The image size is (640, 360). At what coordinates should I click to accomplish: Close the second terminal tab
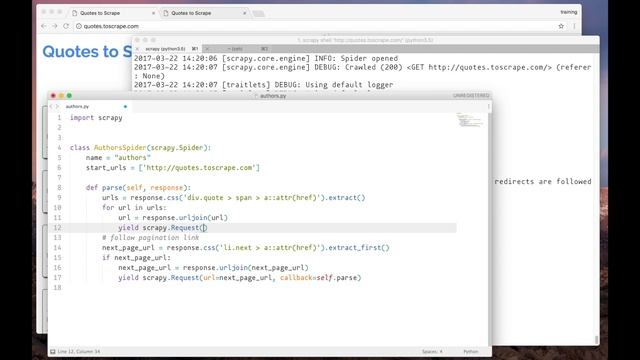point(207,49)
